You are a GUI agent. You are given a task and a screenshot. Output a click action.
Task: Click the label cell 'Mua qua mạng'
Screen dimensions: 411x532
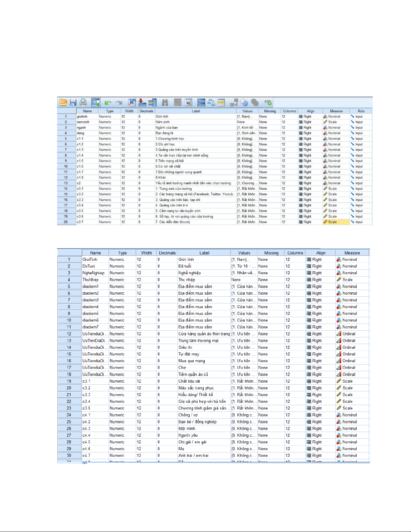tap(204, 361)
